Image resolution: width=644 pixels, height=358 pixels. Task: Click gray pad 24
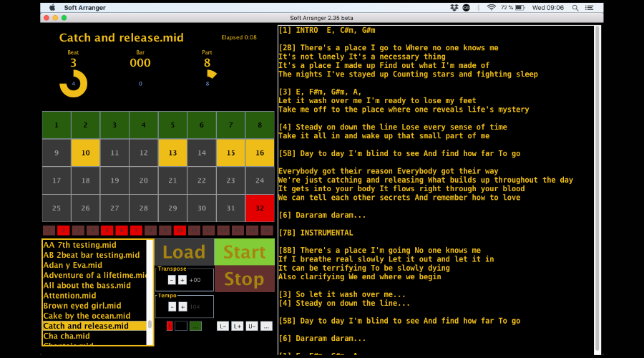(x=260, y=180)
